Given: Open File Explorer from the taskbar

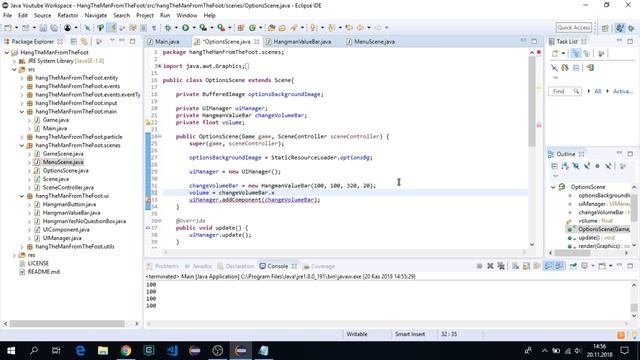Looking at the screenshot, I should click(103, 351).
